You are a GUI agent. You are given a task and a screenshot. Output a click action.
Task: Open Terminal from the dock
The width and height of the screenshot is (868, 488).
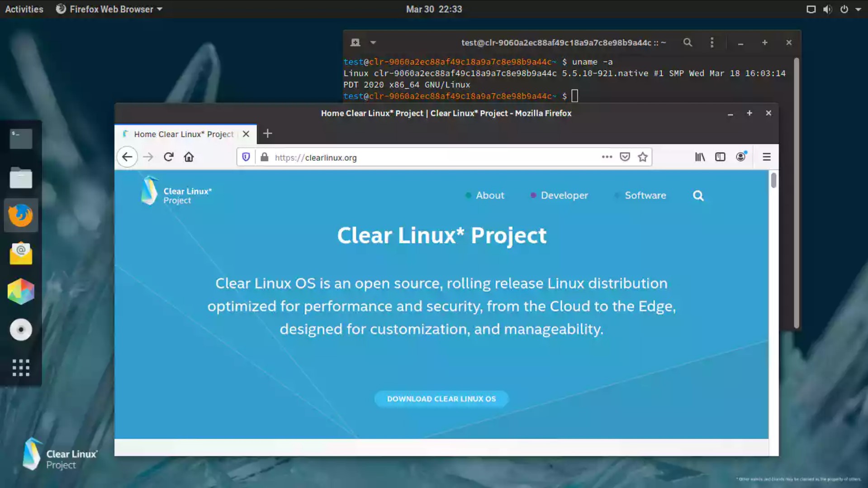click(21, 139)
